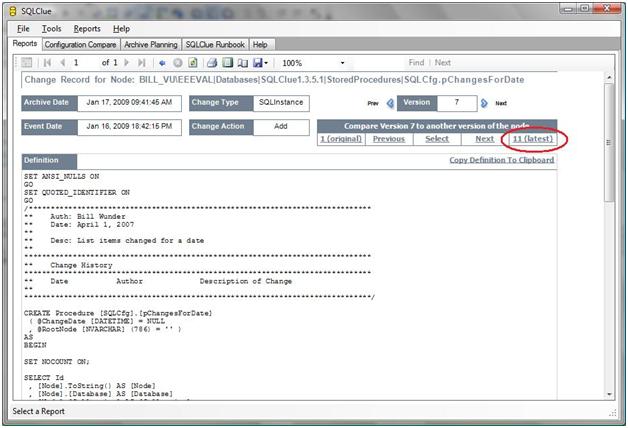The image size is (628, 428).
Task: Jump to last report page
Action: 141,62
